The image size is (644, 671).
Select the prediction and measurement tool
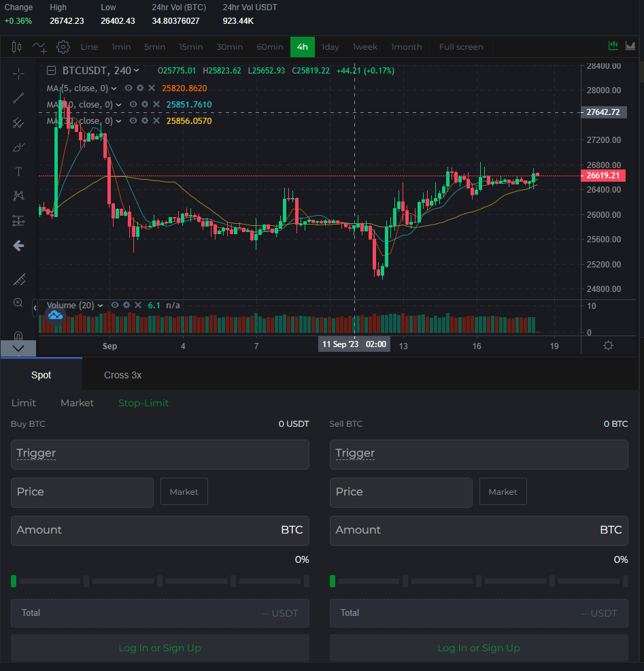[18, 220]
